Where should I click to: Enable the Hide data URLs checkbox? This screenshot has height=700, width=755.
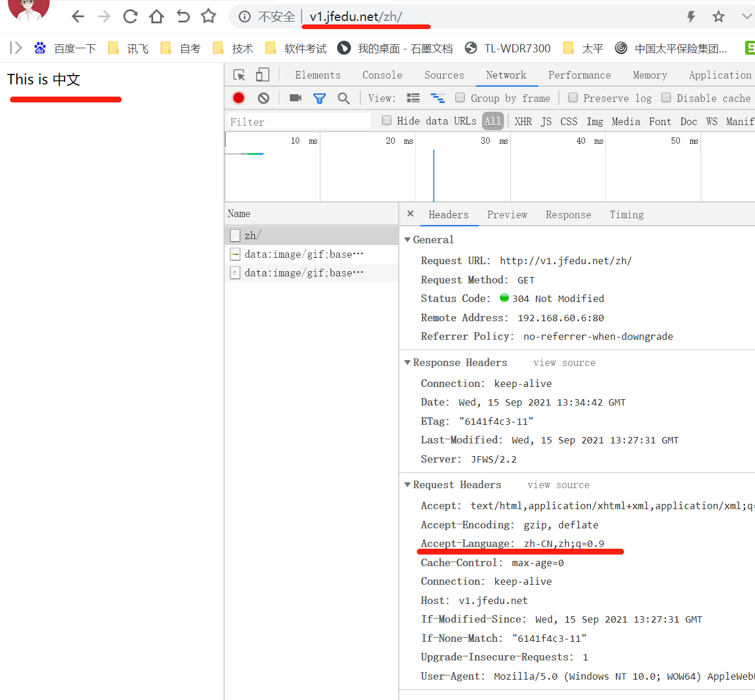pos(387,120)
